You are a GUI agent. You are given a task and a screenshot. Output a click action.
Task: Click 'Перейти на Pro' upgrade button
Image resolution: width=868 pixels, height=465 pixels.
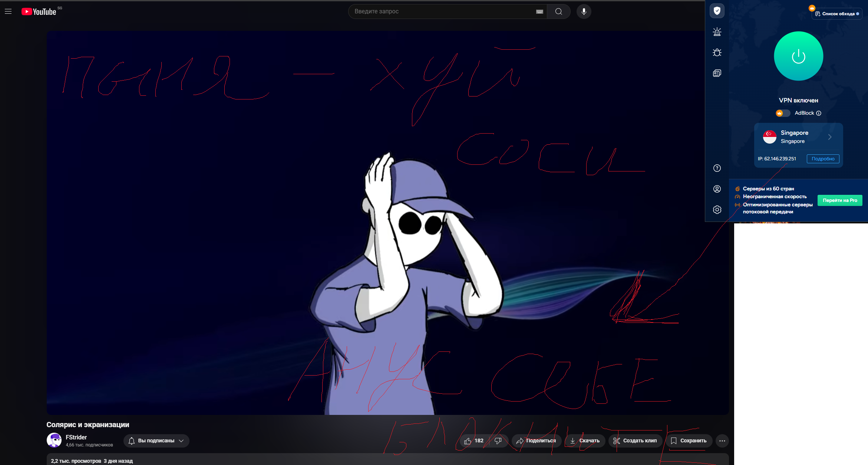tap(840, 200)
